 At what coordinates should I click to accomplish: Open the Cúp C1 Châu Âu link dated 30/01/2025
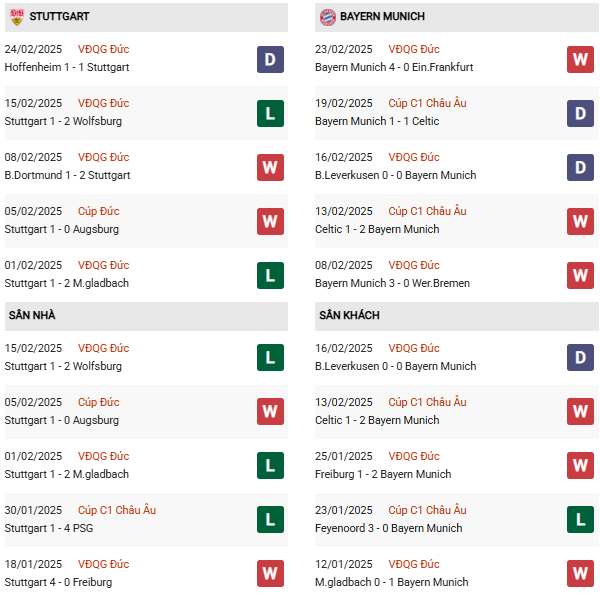118,510
